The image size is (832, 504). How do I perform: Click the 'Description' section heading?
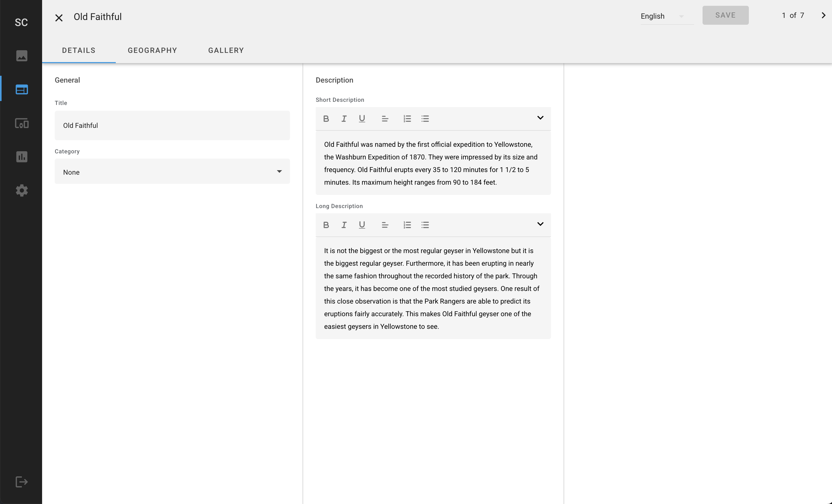pyautogui.click(x=334, y=80)
